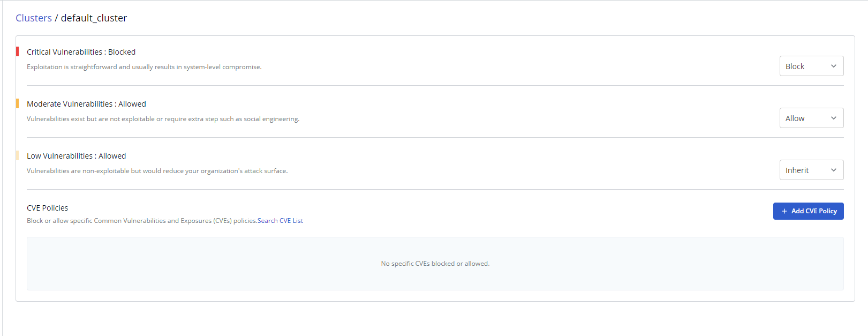Click the default_cluster breadcrumb text
868x336 pixels.
click(94, 18)
